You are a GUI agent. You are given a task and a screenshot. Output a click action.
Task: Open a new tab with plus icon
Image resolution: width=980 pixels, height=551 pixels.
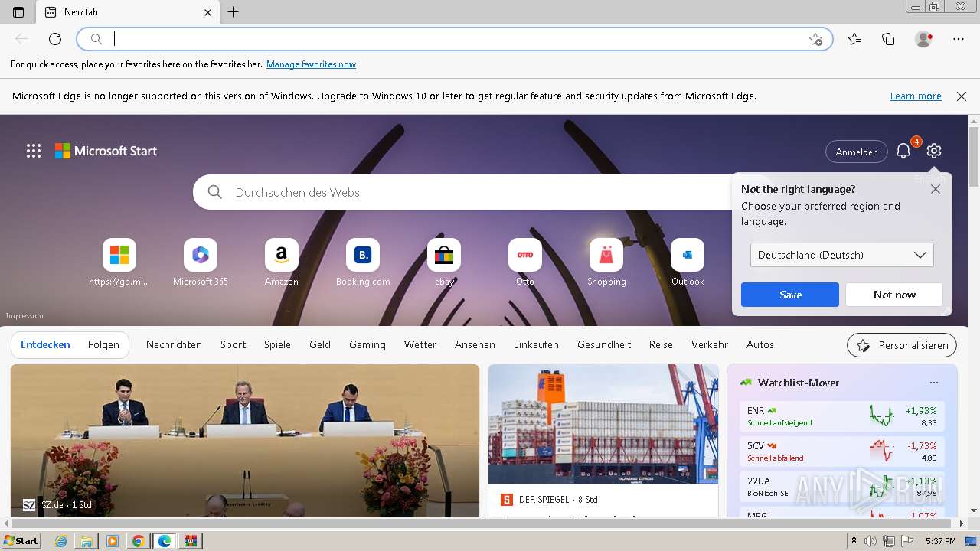pos(234,12)
